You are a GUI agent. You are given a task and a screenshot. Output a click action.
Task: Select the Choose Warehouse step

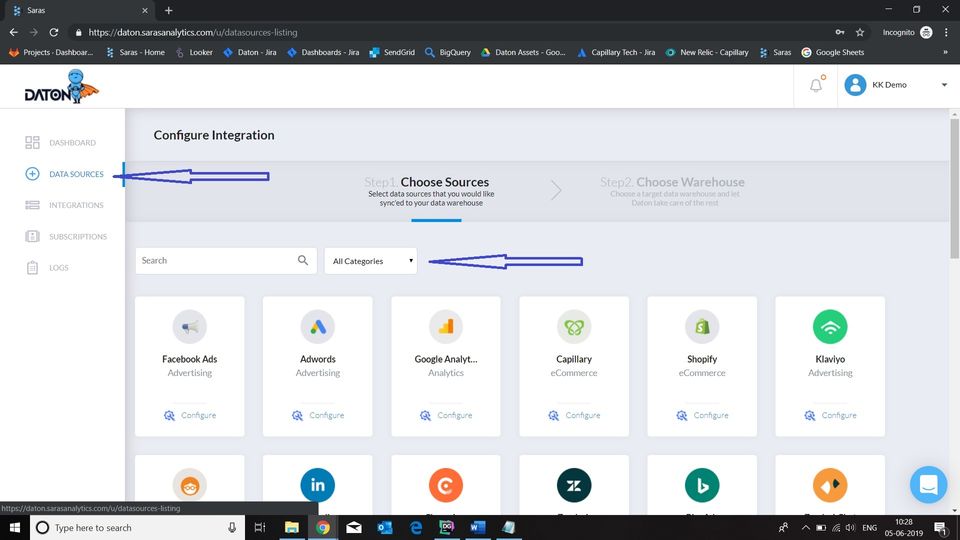click(x=672, y=191)
